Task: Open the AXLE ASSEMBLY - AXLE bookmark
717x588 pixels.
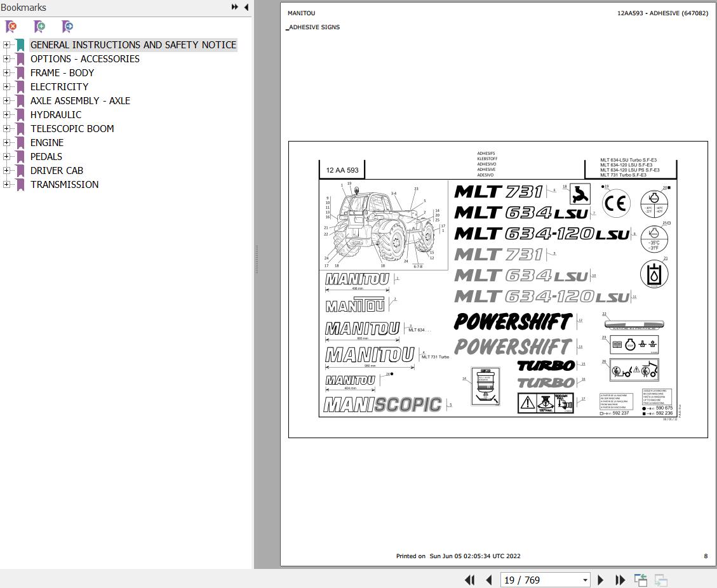Action: click(x=81, y=100)
